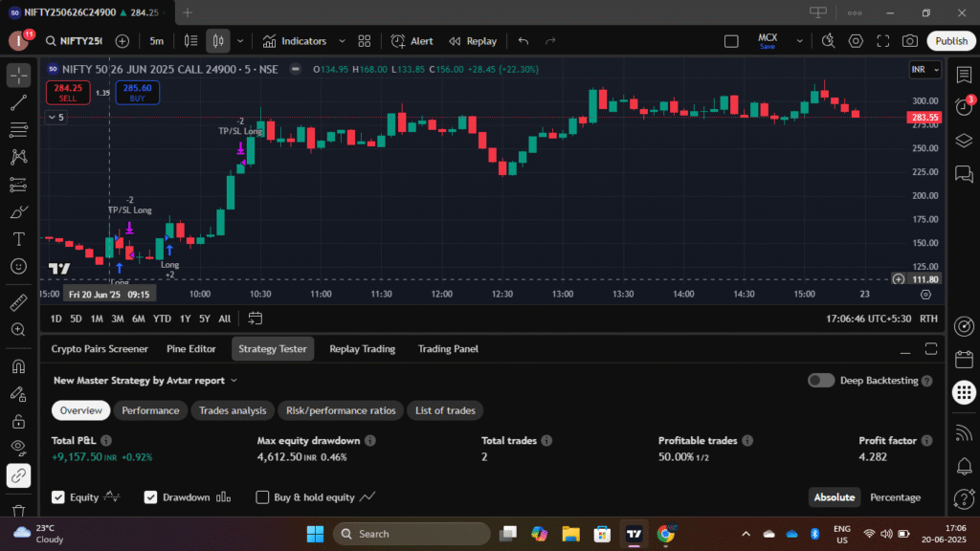Screen dimensions: 980x551
Task: Click the 284.25 SELL button
Action: tap(68, 93)
